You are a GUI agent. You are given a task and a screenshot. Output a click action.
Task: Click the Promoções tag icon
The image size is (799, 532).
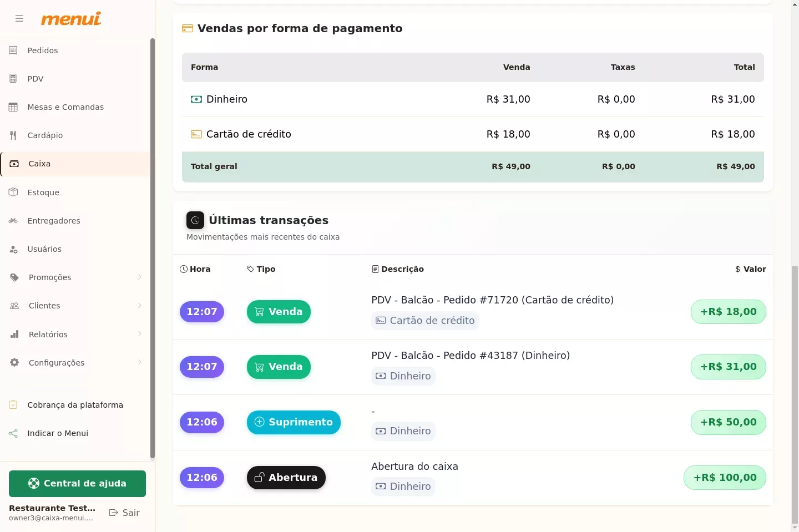coord(14,277)
